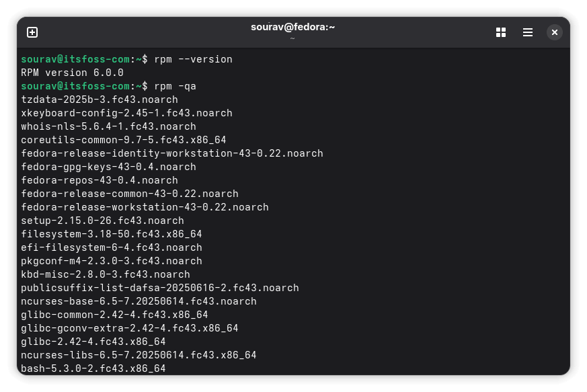The width and height of the screenshot is (587, 392).
Task: Open the tab overview grid icon
Action: point(501,32)
